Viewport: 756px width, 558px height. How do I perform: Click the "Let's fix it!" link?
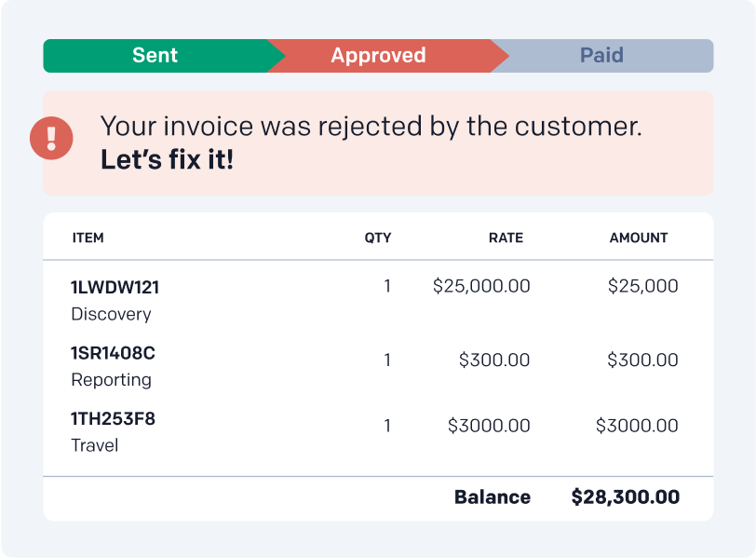167,159
